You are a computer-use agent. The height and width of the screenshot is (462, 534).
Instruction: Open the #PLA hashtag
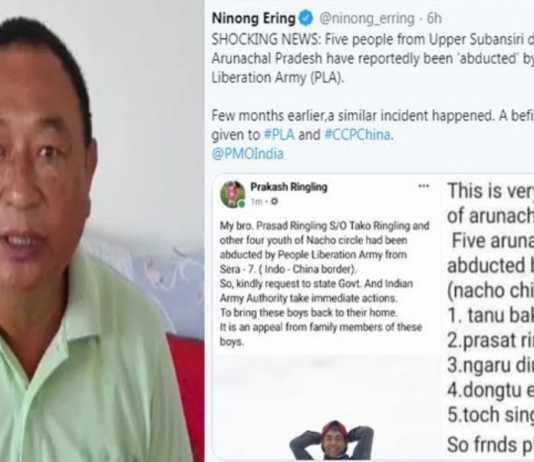[279, 134]
